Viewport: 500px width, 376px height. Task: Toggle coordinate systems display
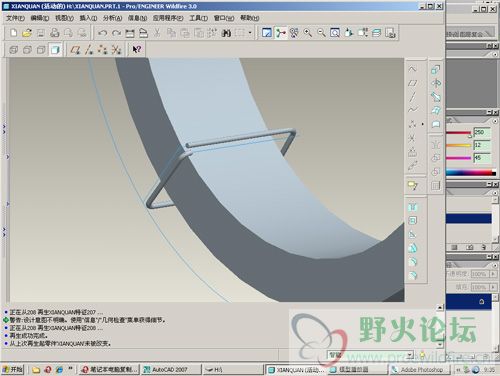[x=116, y=50]
